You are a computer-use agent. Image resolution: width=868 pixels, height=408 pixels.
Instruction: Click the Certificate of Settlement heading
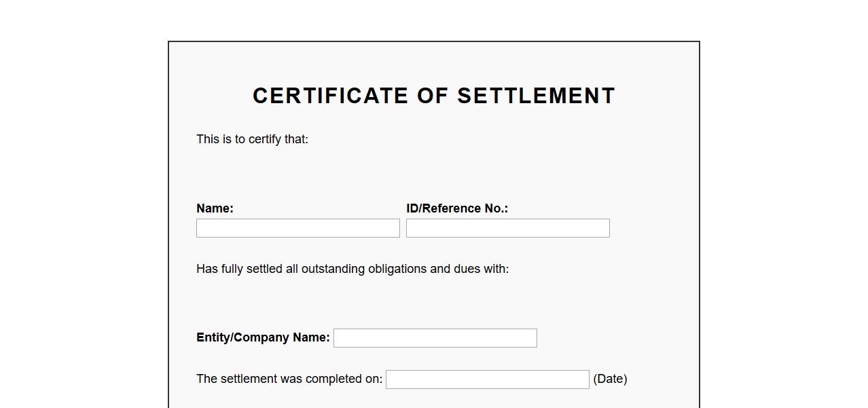[434, 96]
